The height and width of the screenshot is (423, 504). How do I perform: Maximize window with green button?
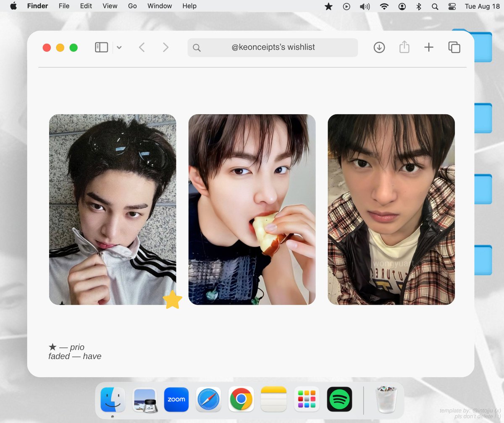[x=73, y=47]
